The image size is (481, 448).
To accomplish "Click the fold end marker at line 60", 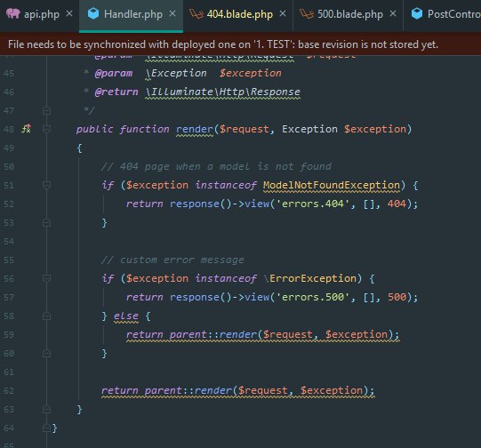I will pos(46,353).
